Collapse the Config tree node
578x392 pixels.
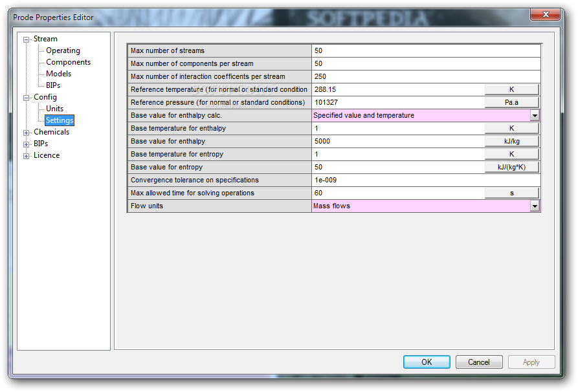coord(26,98)
